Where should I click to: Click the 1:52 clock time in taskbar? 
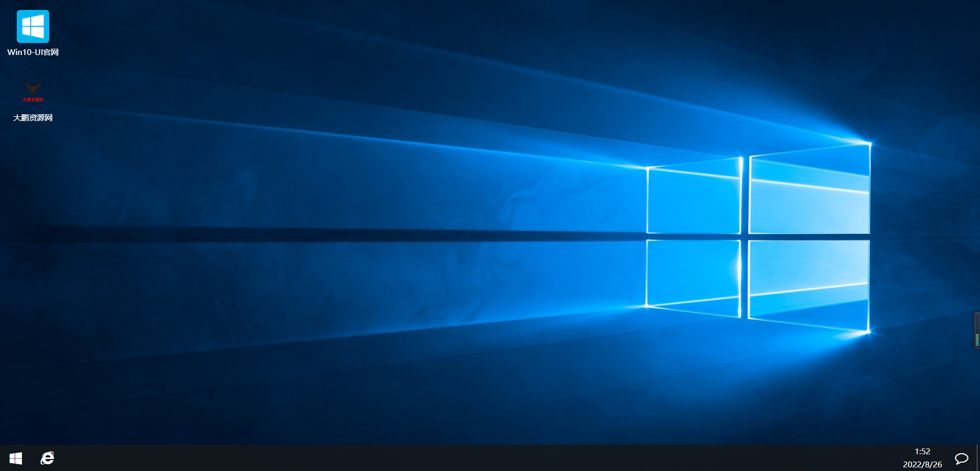tap(922, 452)
